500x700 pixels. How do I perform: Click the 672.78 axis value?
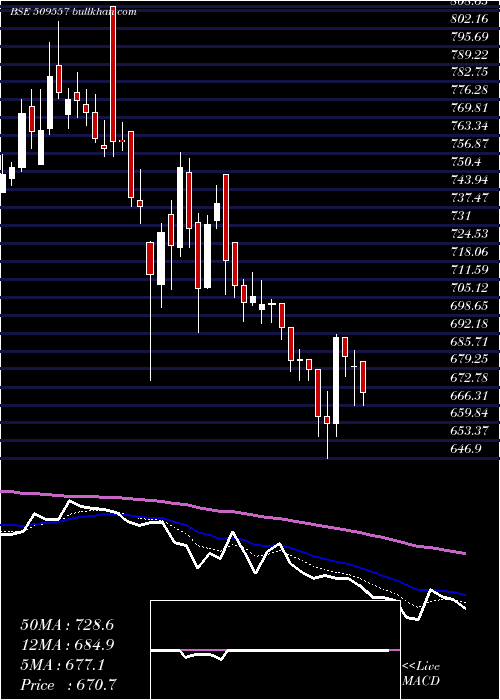tap(469, 378)
